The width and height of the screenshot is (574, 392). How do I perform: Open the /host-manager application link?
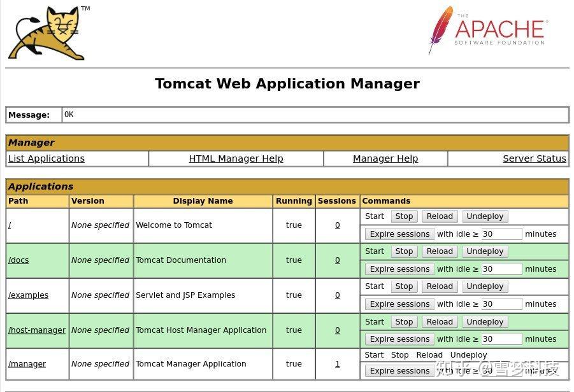[x=37, y=330]
